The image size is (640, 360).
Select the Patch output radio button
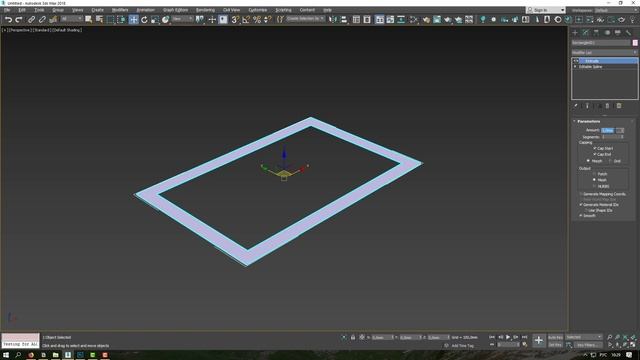pyautogui.click(x=594, y=174)
